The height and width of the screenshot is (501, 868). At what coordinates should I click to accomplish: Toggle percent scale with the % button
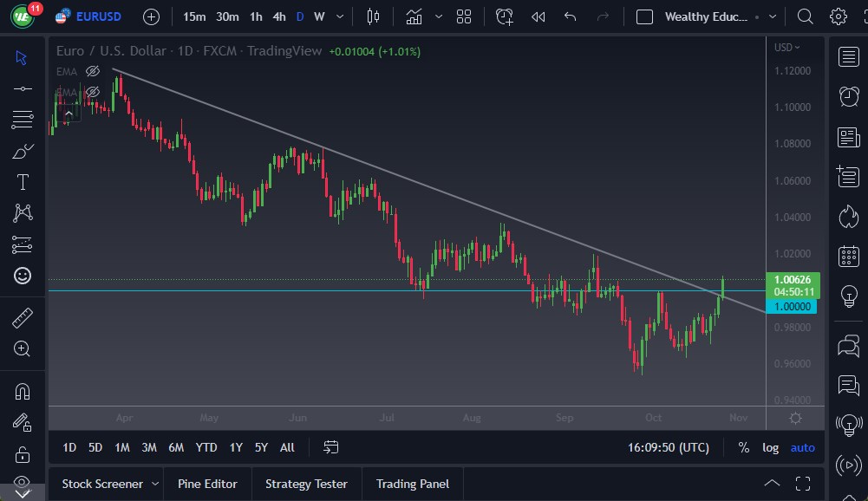pos(743,447)
